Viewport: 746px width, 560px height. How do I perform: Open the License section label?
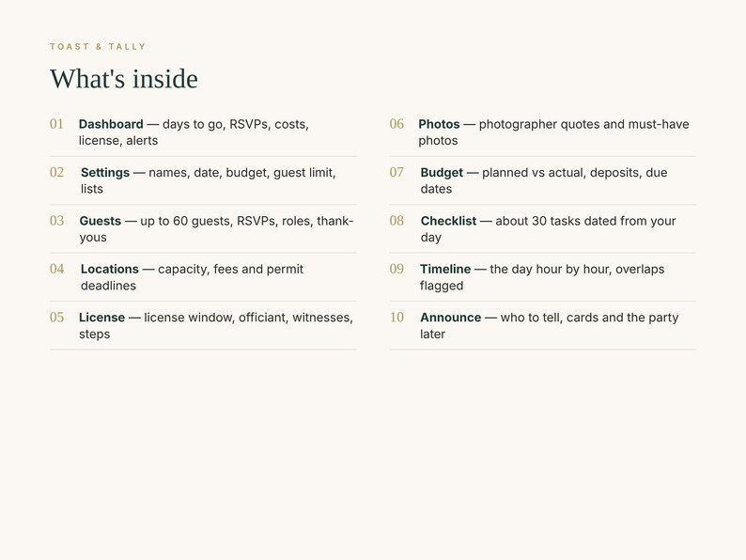(x=101, y=318)
